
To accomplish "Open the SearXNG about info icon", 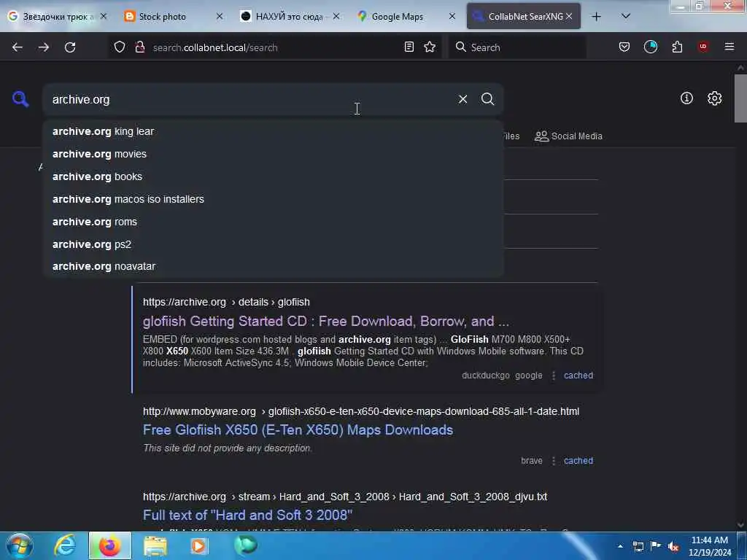I will (x=686, y=98).
